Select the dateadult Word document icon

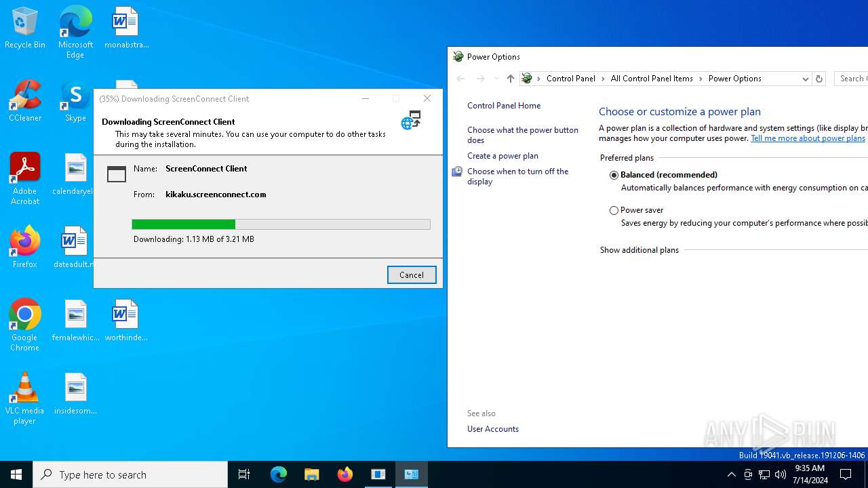click(73, 247)
